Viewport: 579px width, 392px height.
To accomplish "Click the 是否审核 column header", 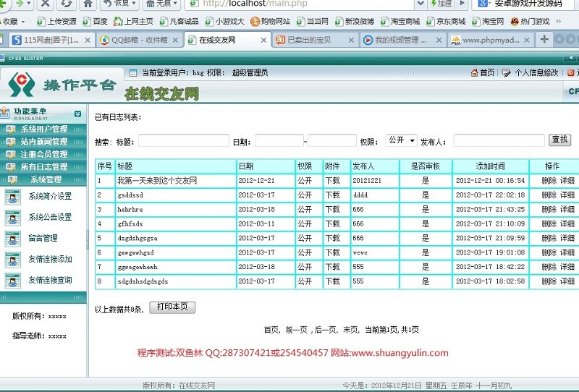I will (x=426, y=166).
